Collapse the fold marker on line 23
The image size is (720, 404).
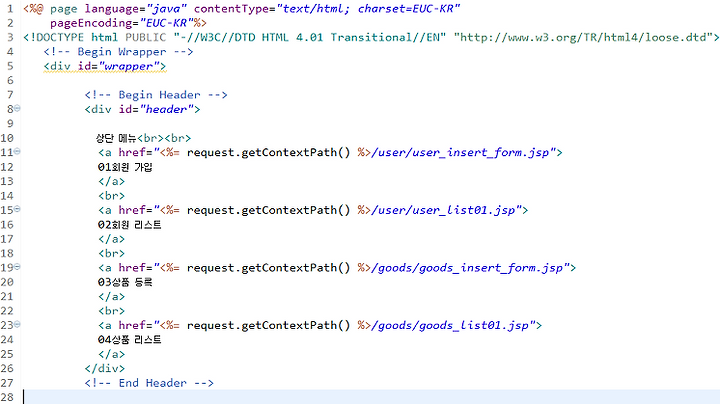tap(17, 324)
